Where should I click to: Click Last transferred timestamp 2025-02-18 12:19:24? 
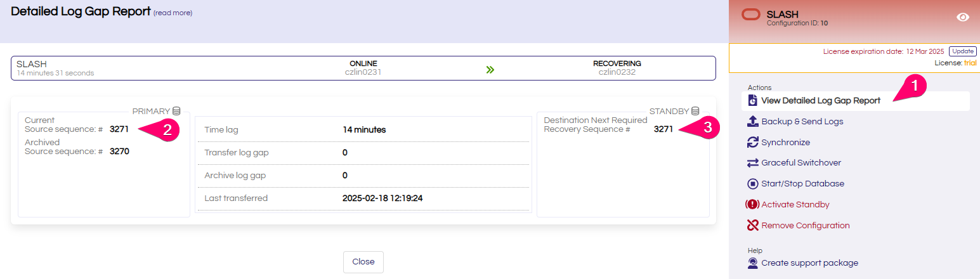382,198
